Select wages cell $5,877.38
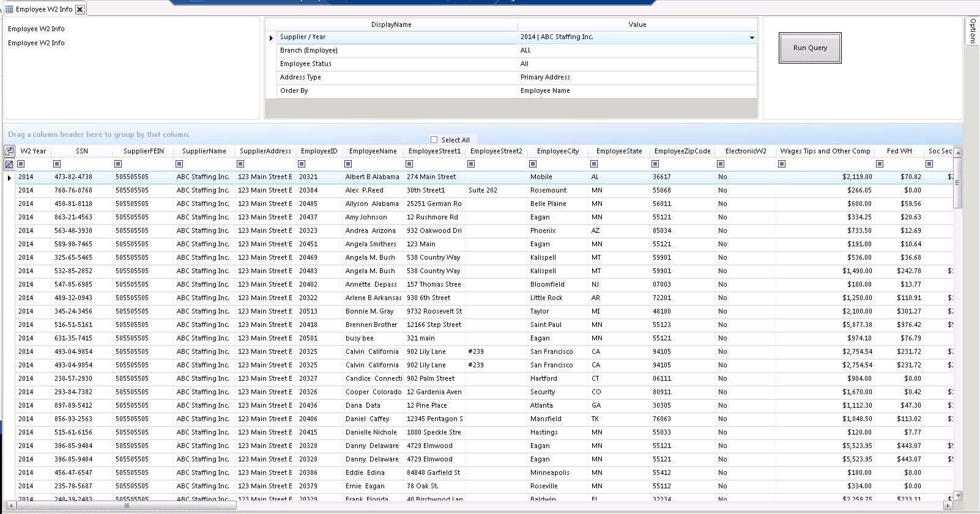 (x=825, y=325)
